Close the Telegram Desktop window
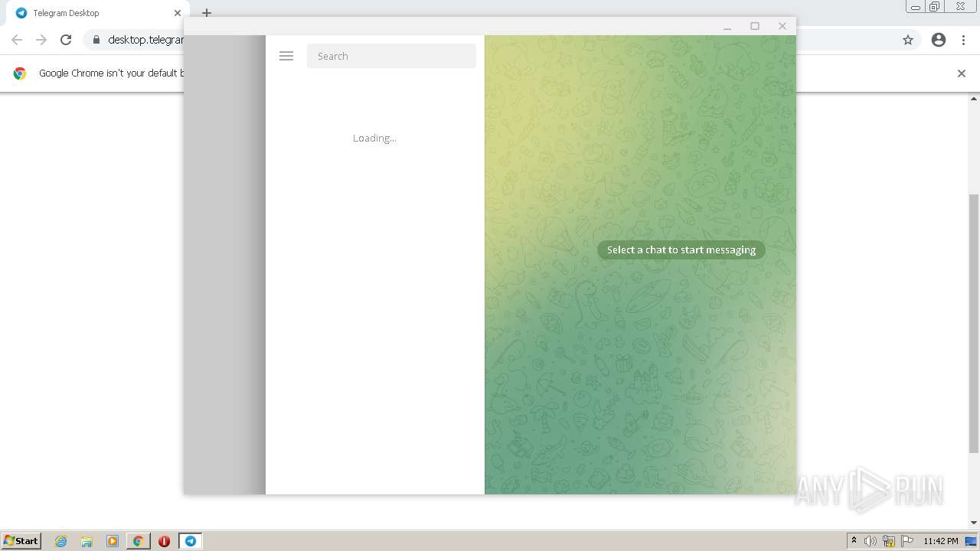This screenshot has height=551, width=980. coord(782,26)
